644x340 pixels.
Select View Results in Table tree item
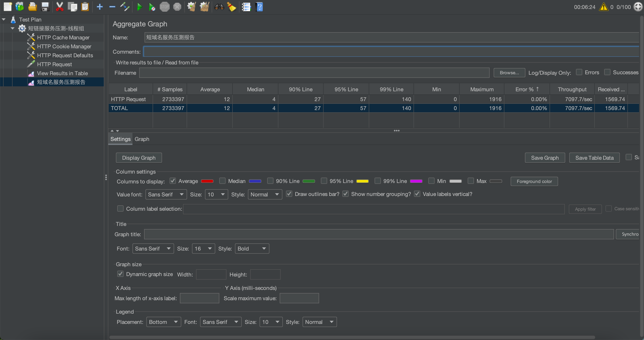coord(62,73)
